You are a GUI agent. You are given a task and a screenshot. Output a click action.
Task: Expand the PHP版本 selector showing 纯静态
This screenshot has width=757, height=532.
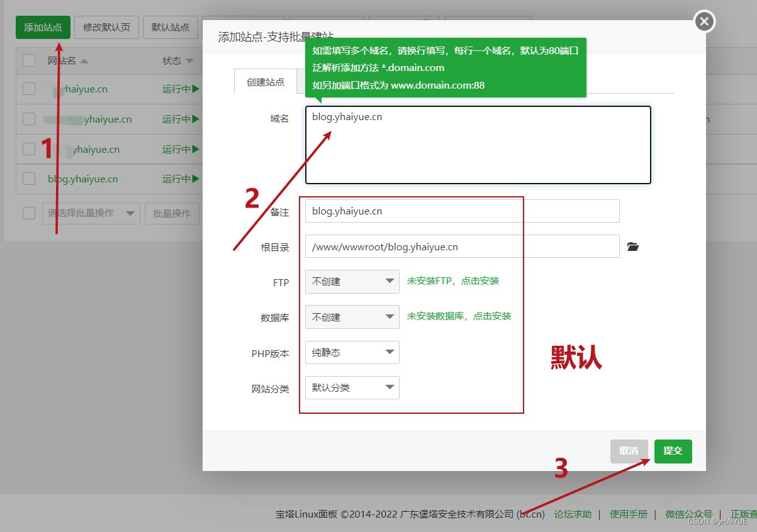coord(352,352)
